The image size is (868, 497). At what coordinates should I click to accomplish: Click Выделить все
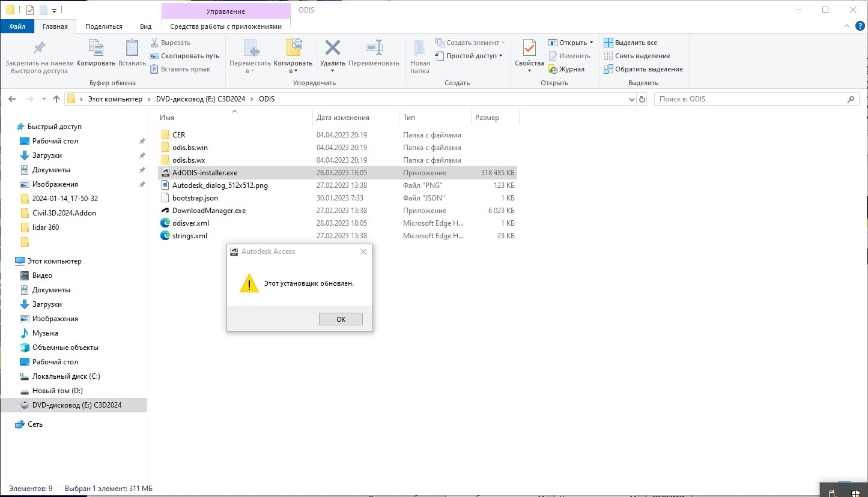[630, 43]
